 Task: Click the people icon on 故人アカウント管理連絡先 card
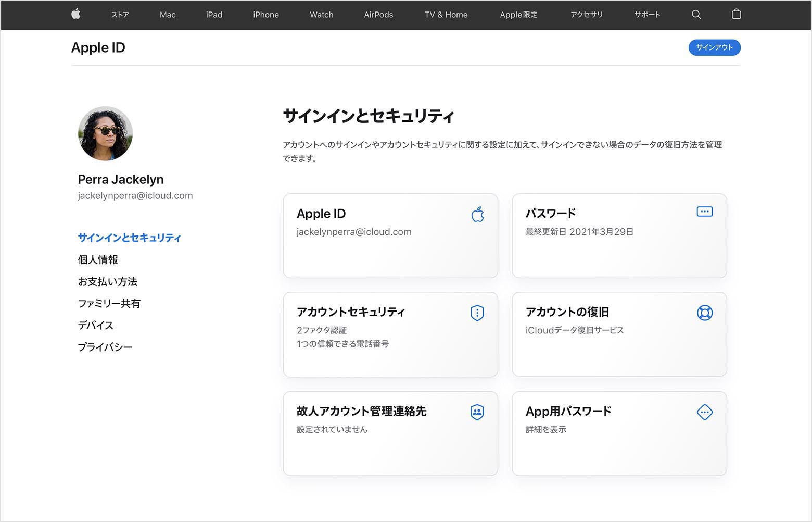pyautogui.click(x=477, y=412)
